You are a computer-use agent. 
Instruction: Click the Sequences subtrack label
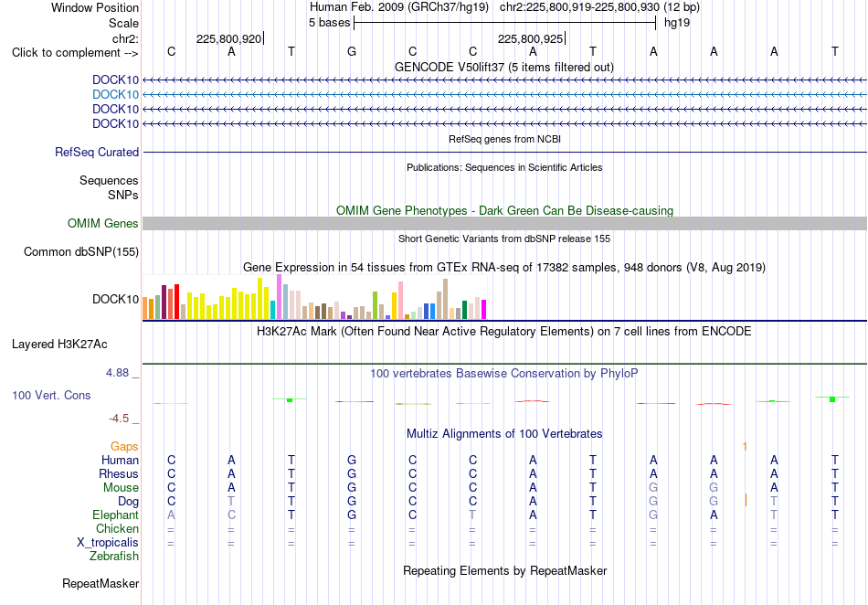109,180
